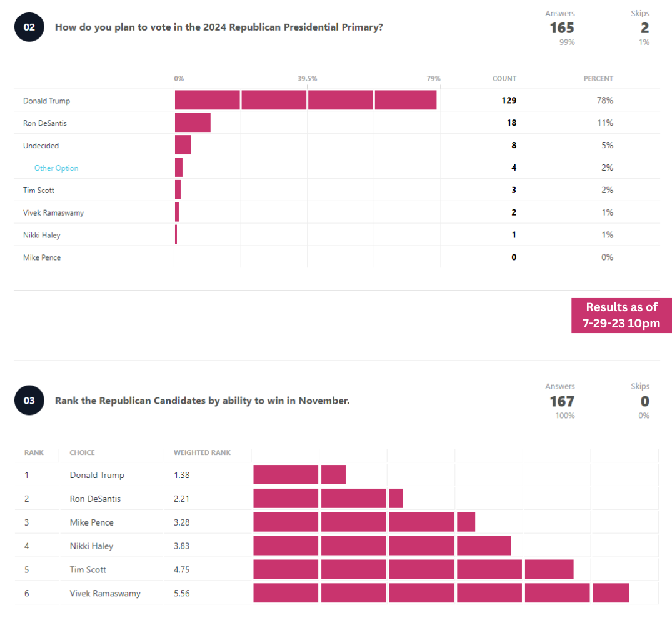Image resolution: width=672 pixels, height=625 pixels.
Task: Click the COUNT column header
Action: click(x=504, y=79)
